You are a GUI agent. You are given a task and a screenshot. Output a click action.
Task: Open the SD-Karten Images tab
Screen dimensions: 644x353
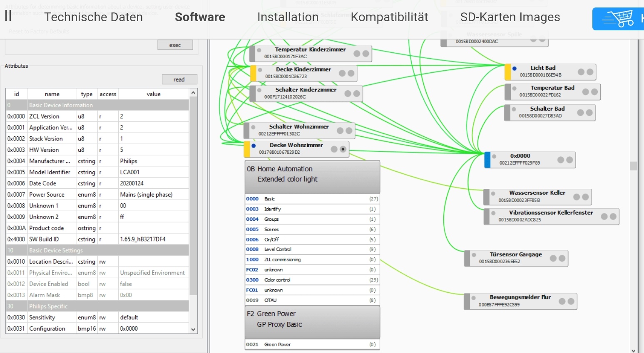(x=510, y=17)
